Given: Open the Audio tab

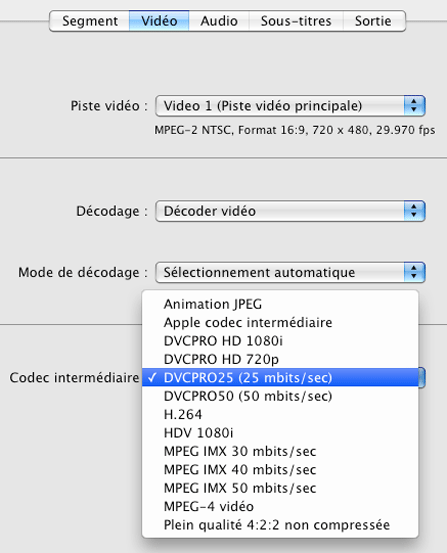Looking at the screenshot, I should [219, 21].
